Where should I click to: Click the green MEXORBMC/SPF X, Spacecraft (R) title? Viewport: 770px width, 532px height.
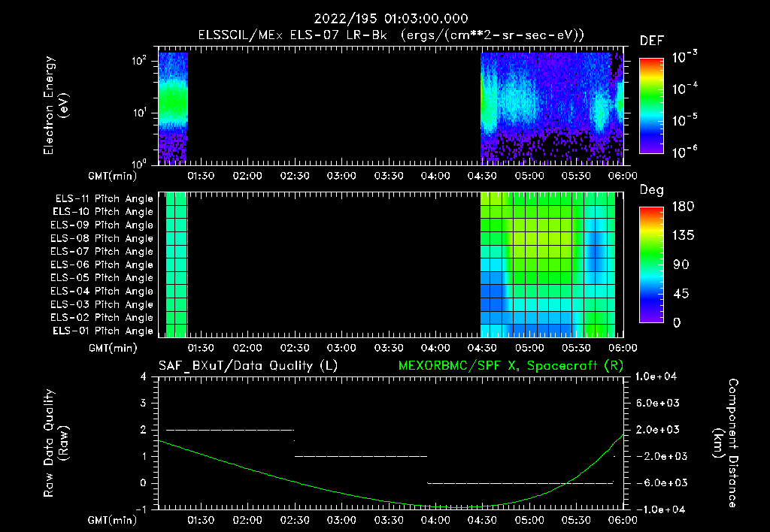[x=511, y=366]
